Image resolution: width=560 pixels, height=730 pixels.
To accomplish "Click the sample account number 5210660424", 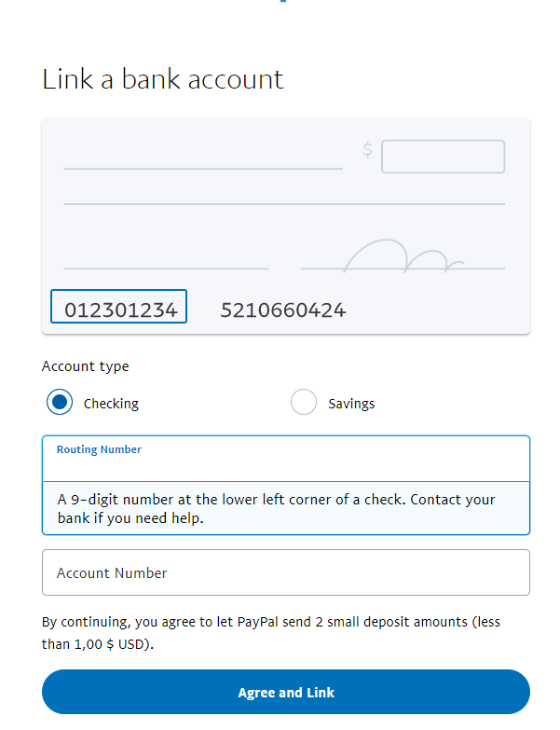I will 282,310.
